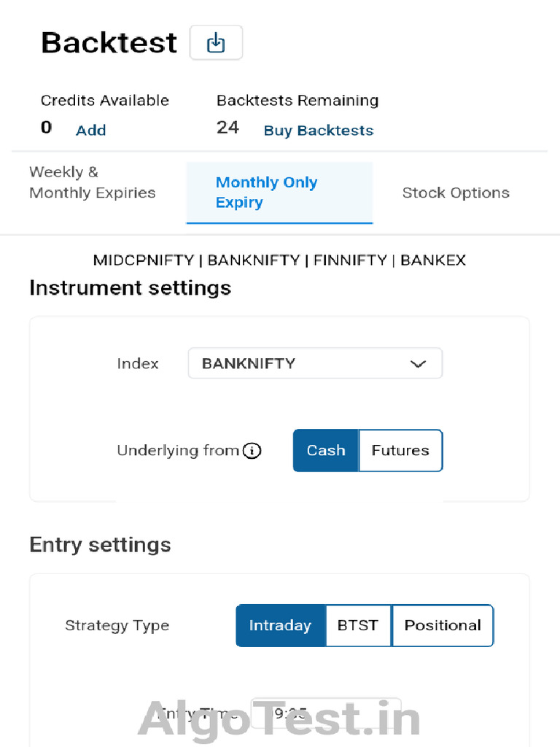Viewport: 560px width, 747px height.
Task: Open the Stock Options tab
Action: pos(456,193)
